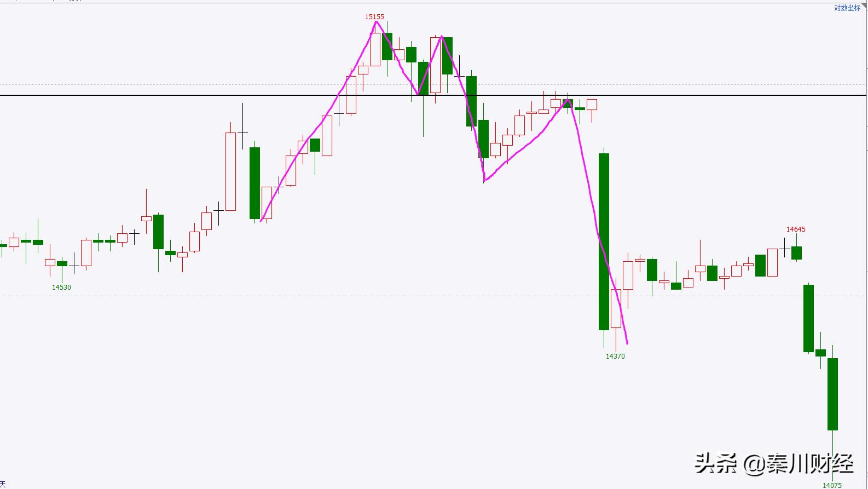This screenshot has width=868, height=489.
Task: Click the 对数坐标 log-scale link
Action: [x=847, y=8]
